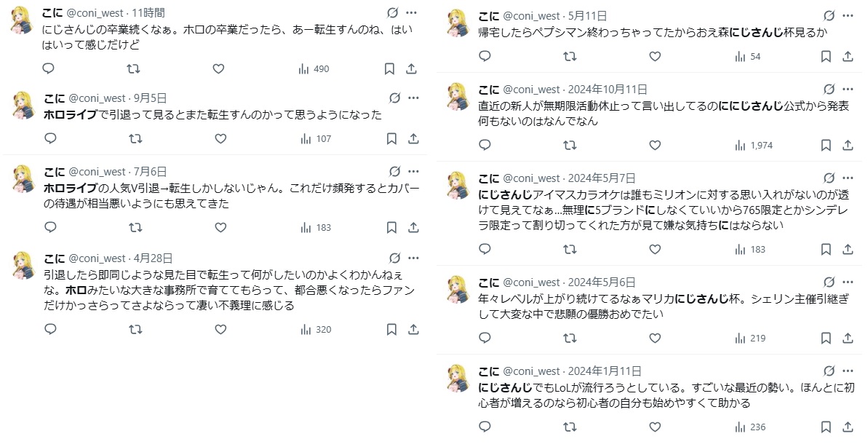View analytics showing 1,974 views

(x=754, y=146)
